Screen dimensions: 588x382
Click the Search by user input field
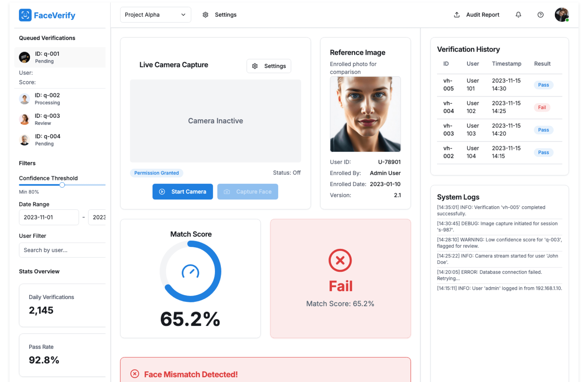click(x=62, y=250)
